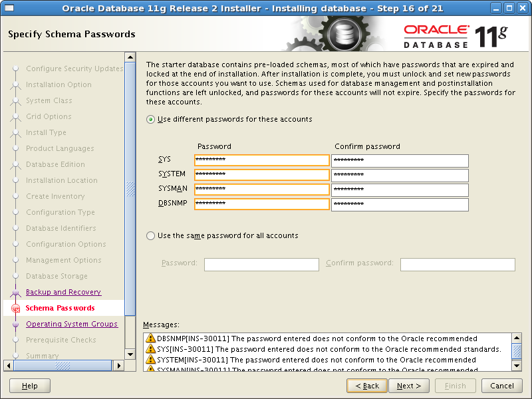Click the Product Languages step
The height and width of the screenshot is (399, 532).
tap(60, 148)
